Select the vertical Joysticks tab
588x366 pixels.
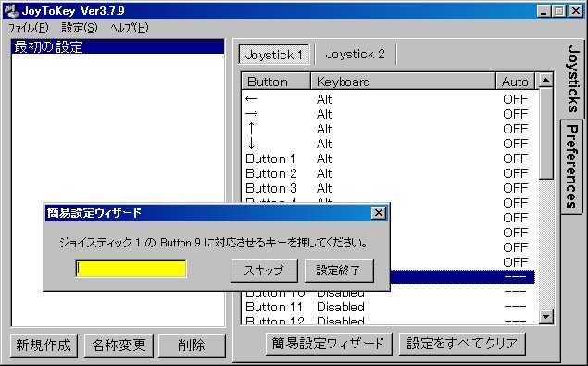(x=572, y=79)
